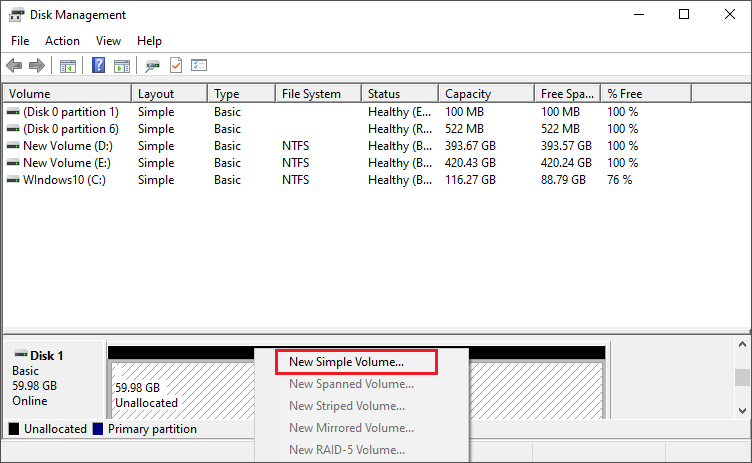Click the settings list toolbar icon
This screenshot has height=463, width=752.
[x=199, y=66]
